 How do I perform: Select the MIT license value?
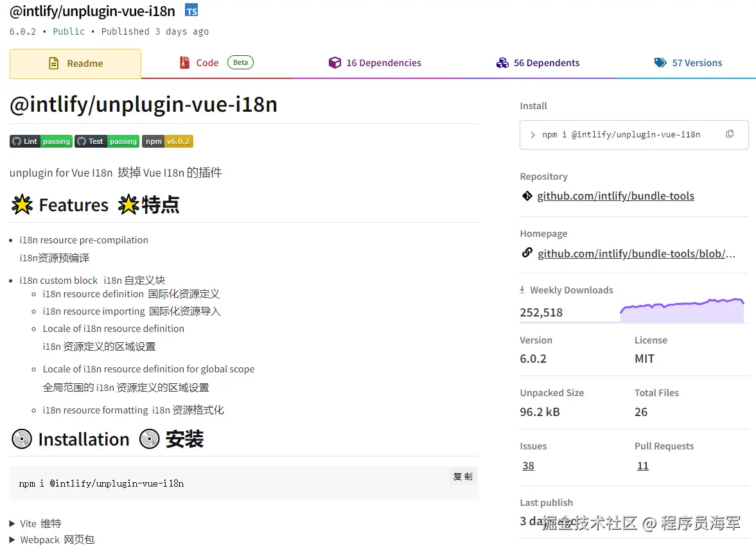click(644, 358)
